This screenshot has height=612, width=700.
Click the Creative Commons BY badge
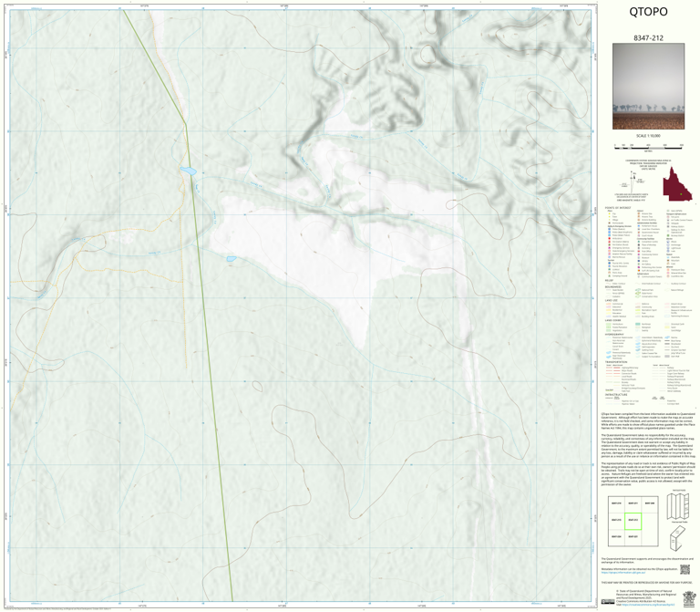tap(607, 602)
